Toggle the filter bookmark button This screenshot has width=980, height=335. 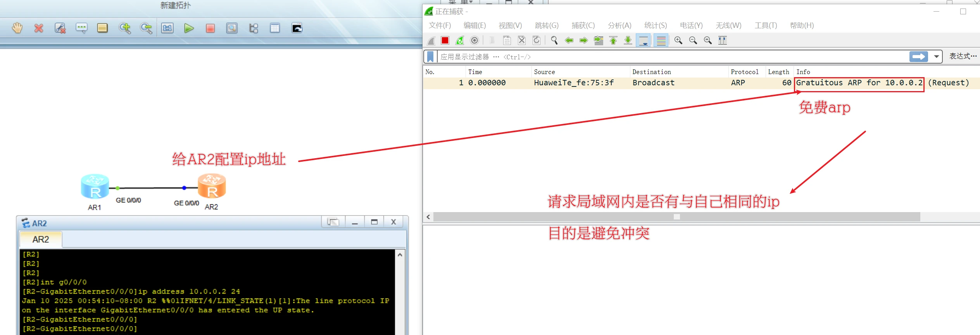coord(430,57)
